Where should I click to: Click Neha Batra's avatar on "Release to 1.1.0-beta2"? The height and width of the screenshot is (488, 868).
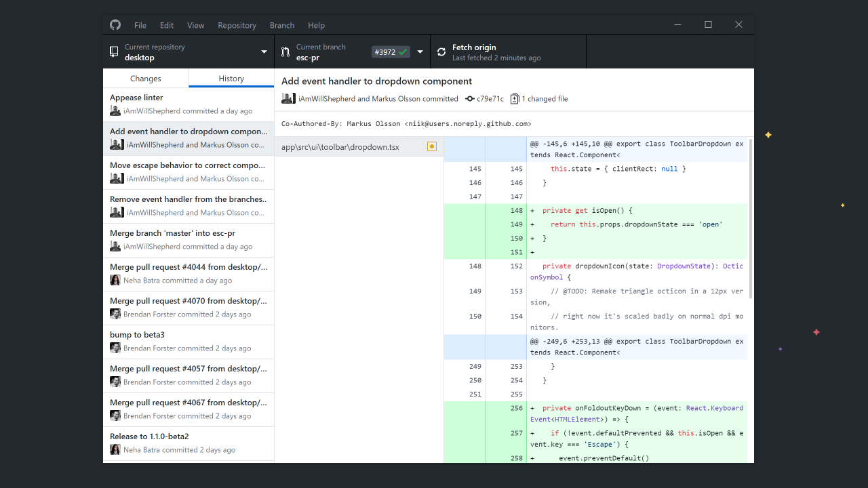click(x=115, y=449)
